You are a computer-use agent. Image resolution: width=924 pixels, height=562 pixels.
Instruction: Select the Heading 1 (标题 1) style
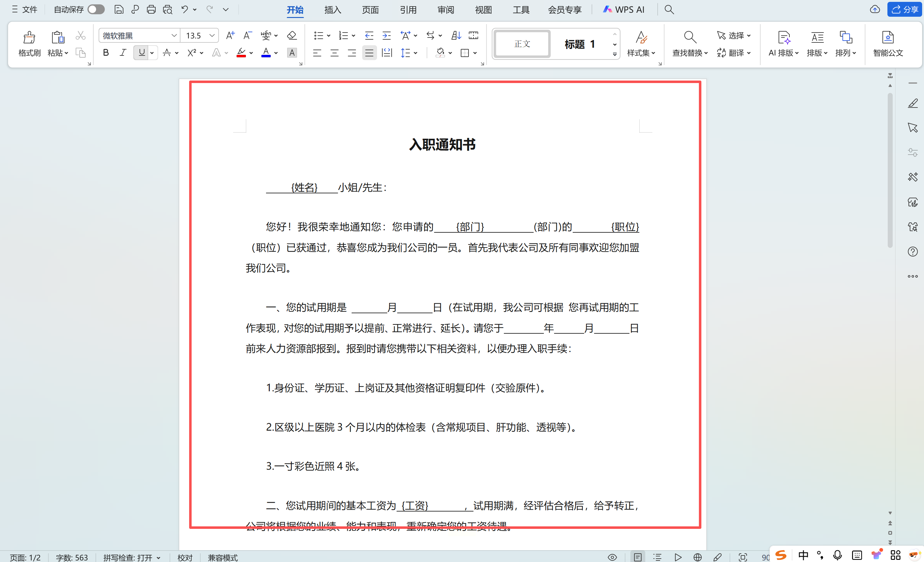click(x=580, y=44)
